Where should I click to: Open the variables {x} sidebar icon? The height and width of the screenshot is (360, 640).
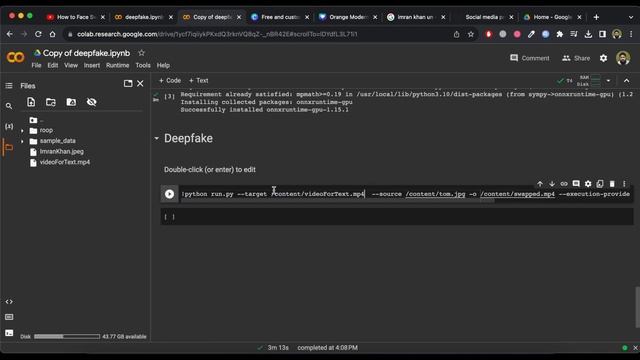[x=9, y=127]
